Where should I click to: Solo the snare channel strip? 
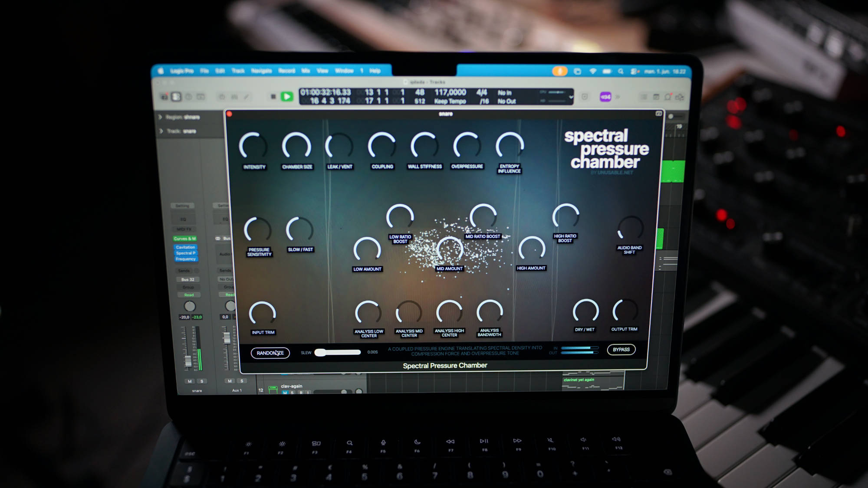[x=202, y=381]
